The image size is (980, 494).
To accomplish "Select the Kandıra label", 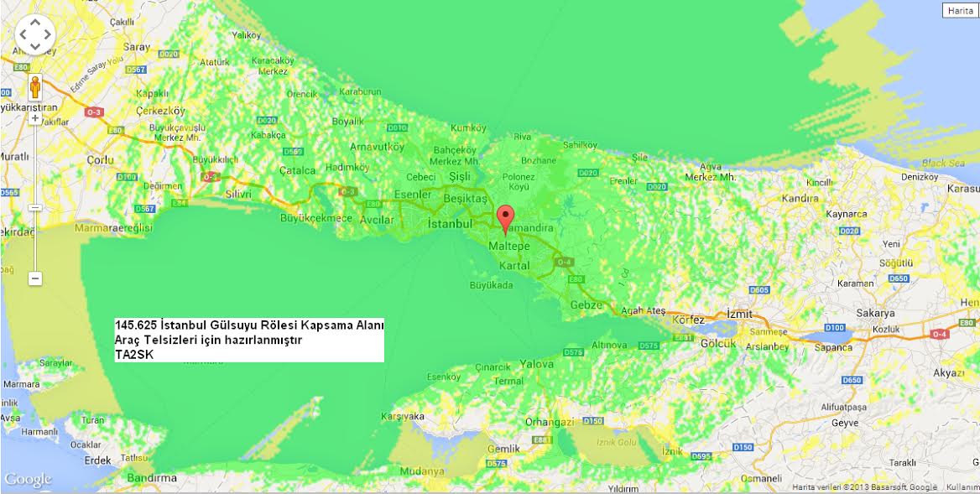I will point(800,199).
